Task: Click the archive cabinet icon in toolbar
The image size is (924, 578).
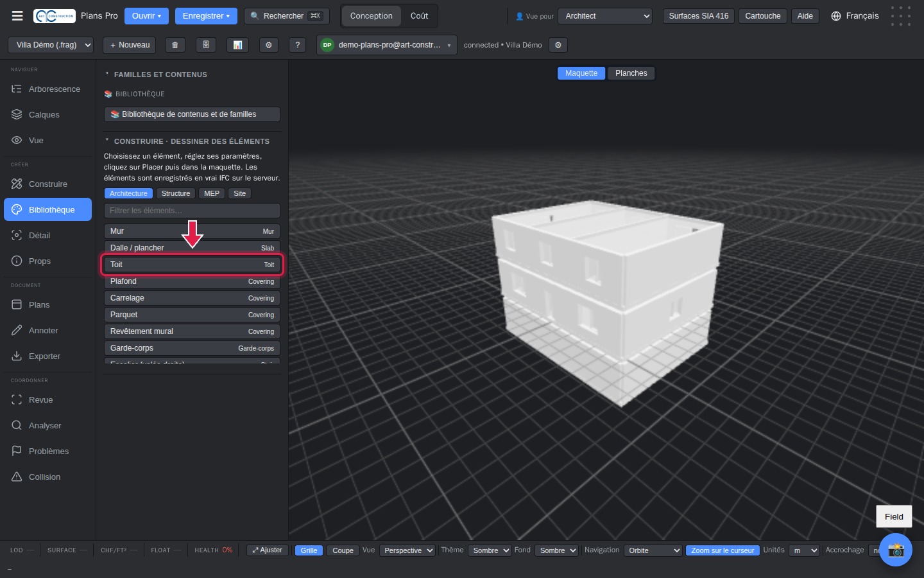Action: [206, 45]
